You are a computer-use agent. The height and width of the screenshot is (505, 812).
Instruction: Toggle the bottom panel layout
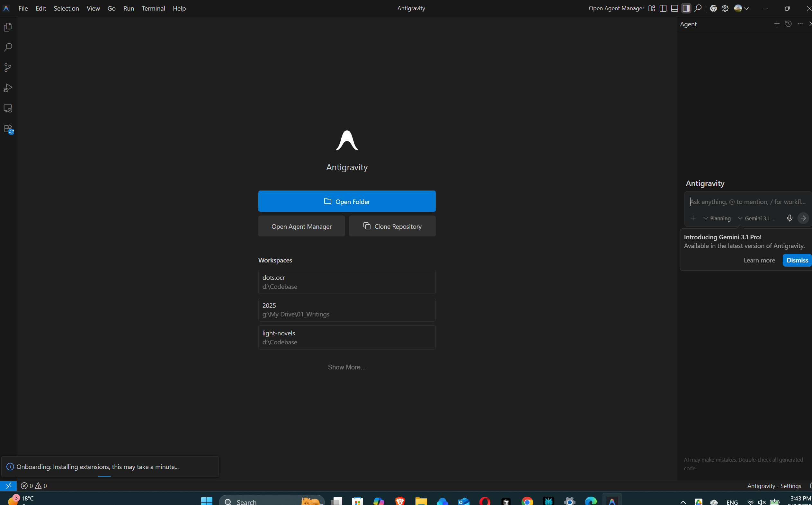(674, 8)
